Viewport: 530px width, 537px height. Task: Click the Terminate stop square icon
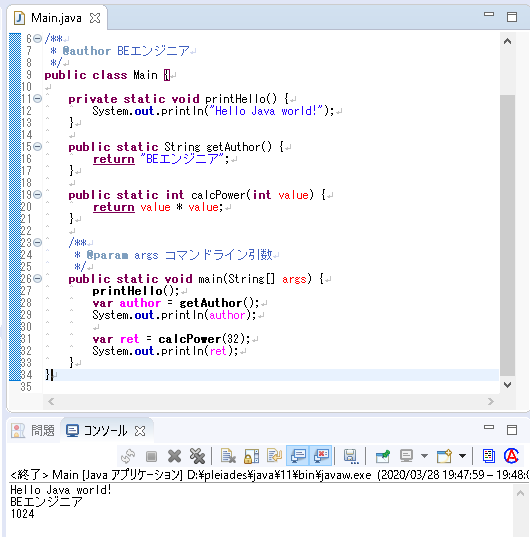pos(151,456)
